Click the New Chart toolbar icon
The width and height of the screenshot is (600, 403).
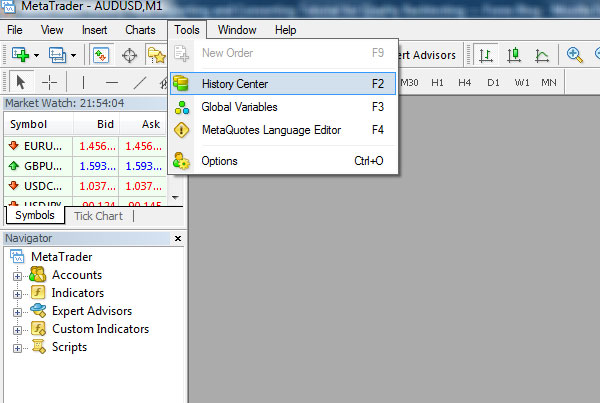[x=20, y=55]
